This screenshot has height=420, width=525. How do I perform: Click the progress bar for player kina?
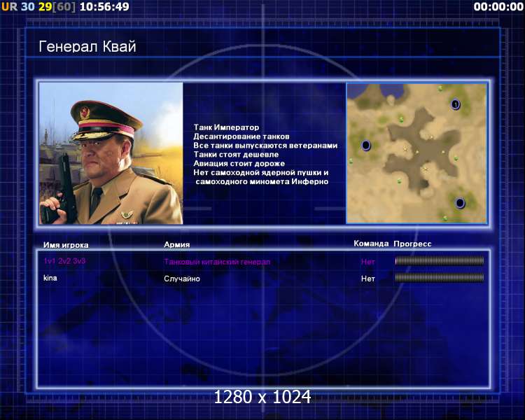point(440,277)
